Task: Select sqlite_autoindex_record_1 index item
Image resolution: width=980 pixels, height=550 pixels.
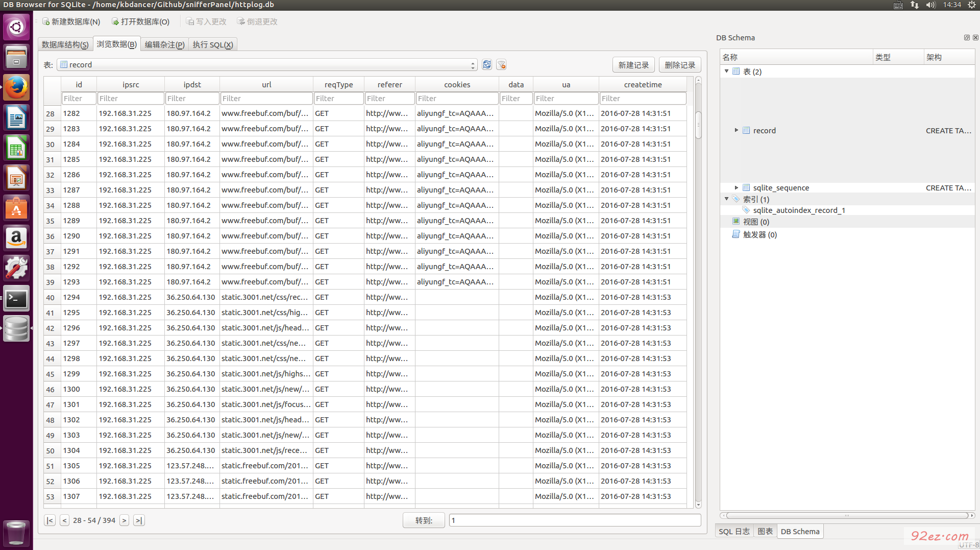Action: [x=799, y=210]
